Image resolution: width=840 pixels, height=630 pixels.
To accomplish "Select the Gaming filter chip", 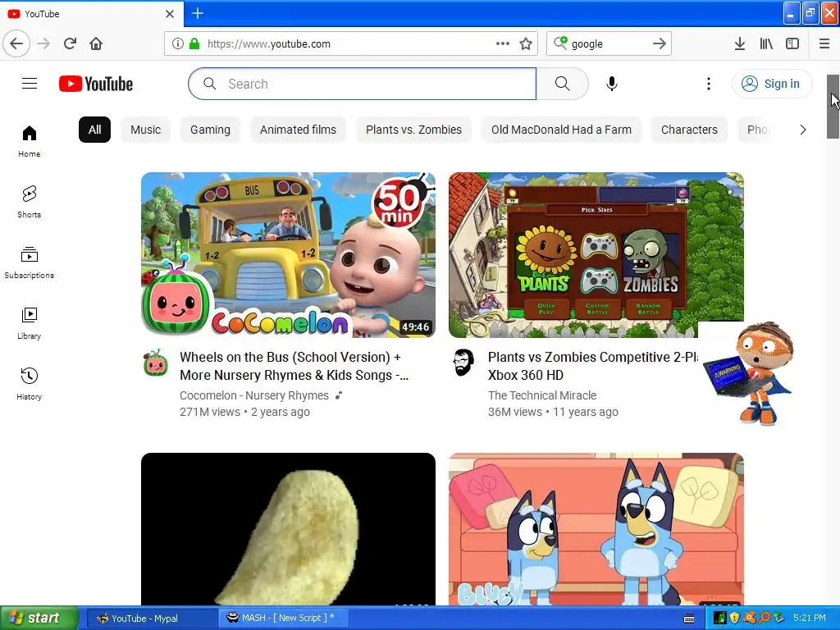I will point(210,130).
